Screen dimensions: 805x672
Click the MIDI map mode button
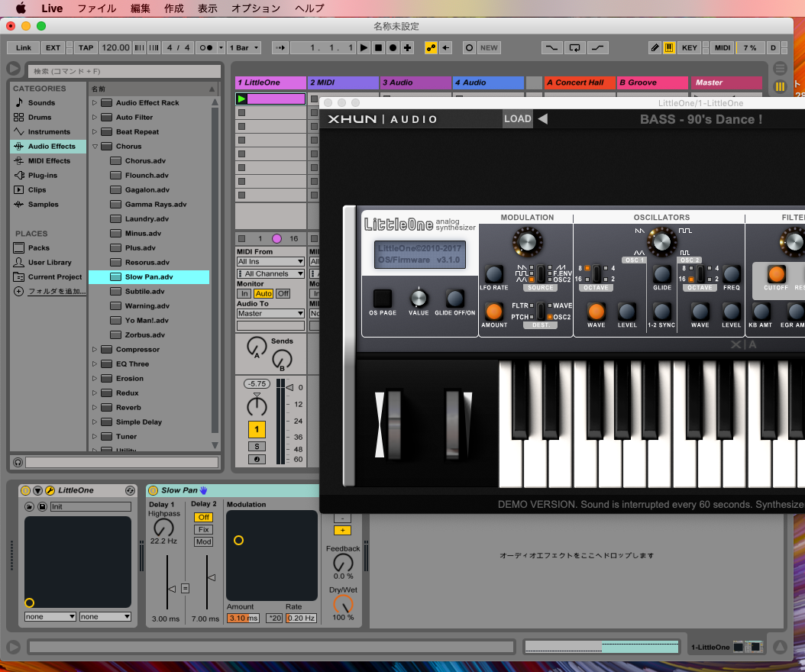tap(723, 48)
